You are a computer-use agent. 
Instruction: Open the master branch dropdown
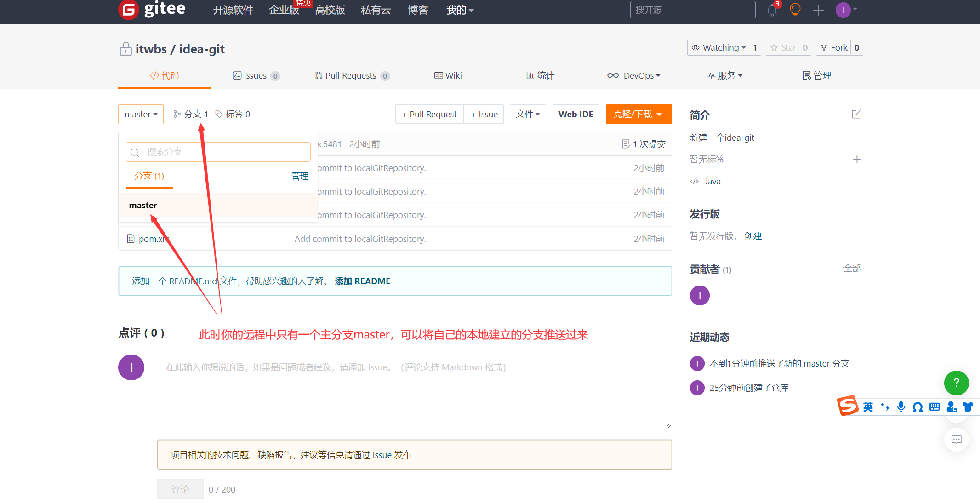coord(141,114)
